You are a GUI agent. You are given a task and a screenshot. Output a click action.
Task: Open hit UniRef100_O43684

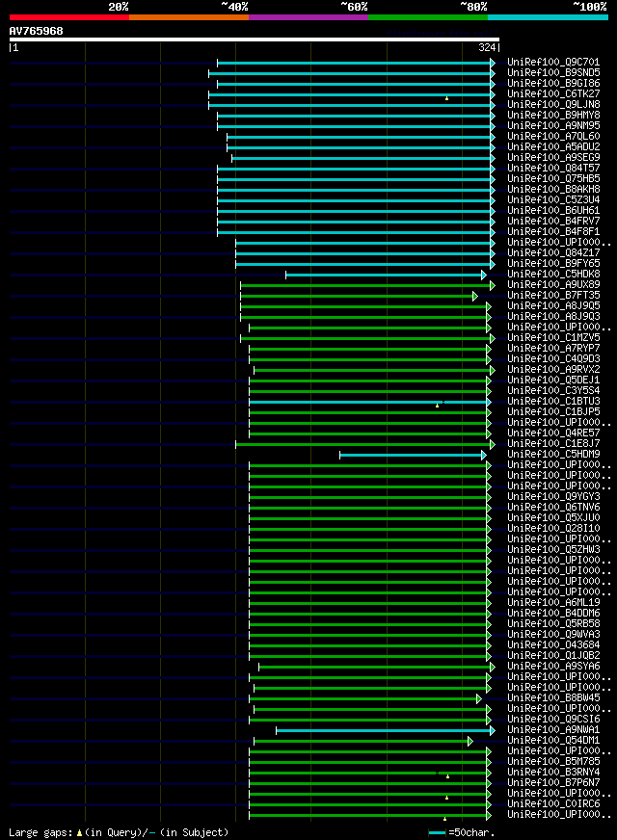click(x=553, y=645)
